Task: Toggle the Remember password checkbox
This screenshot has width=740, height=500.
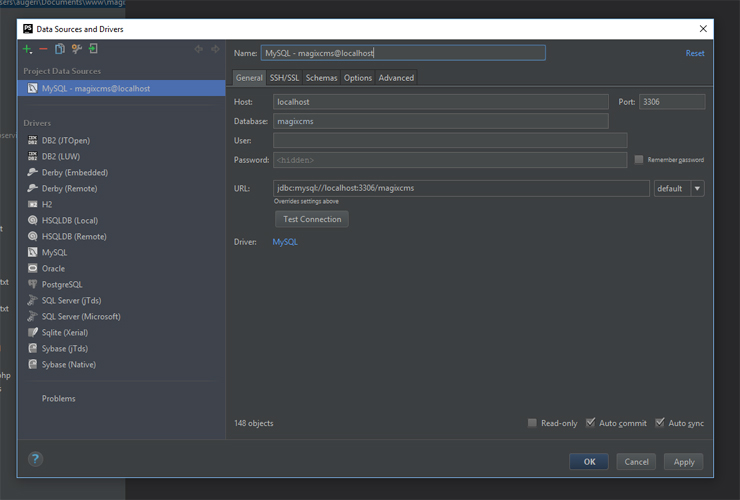Action: point(639,160)
